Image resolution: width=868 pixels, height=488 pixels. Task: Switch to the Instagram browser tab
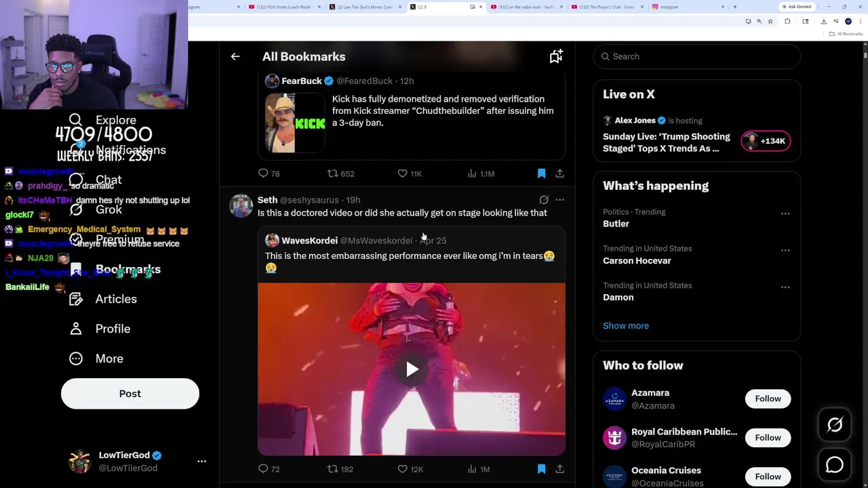pyautogui.click(x=688, y=7)
